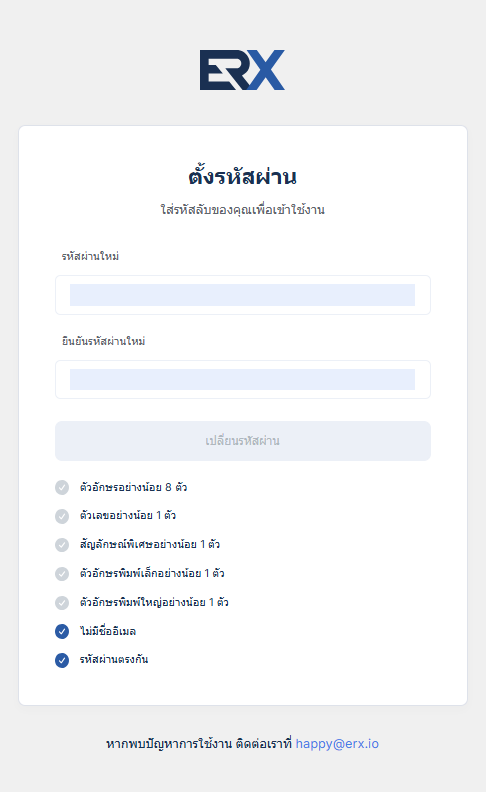
Task: Click the หากพบปัญหาการใช้งาน footer text
Action: (169, 744)
